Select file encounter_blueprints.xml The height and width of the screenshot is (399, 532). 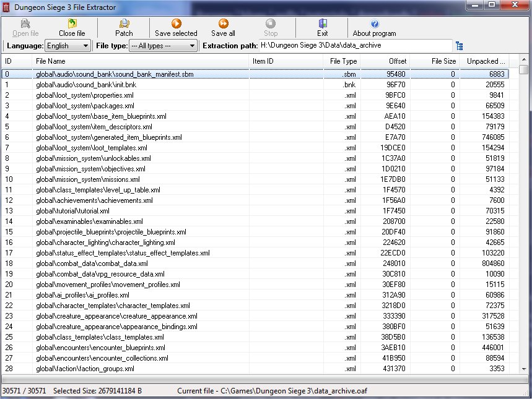[x=255, y=348]
